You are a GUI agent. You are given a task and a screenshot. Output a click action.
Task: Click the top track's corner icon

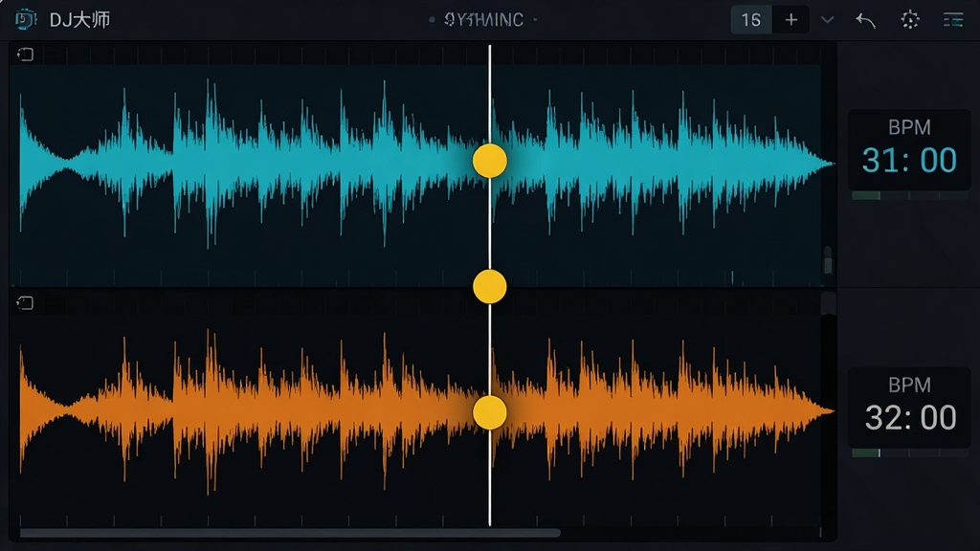click(x=25, y=55)
